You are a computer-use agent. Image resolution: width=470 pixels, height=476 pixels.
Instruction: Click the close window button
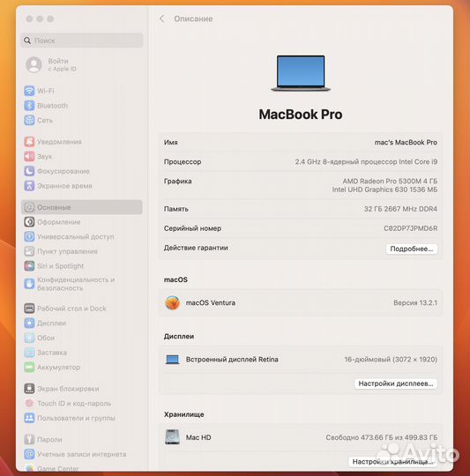(x=29, y=19)
